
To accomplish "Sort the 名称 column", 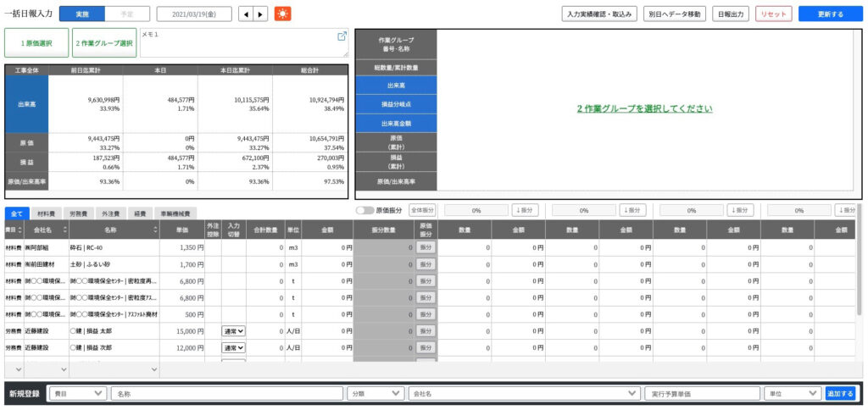I will (x=156, y=229).
